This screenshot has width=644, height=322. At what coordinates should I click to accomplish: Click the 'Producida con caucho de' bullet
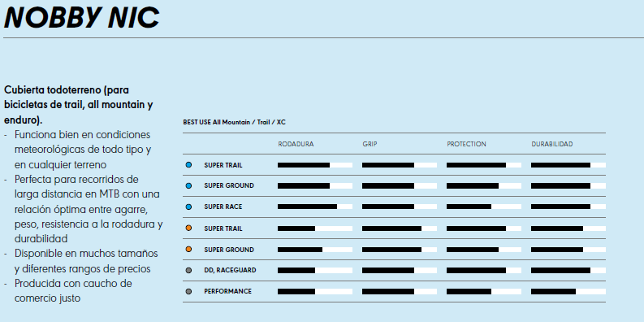pyautogui.click(x=68, y=291)
